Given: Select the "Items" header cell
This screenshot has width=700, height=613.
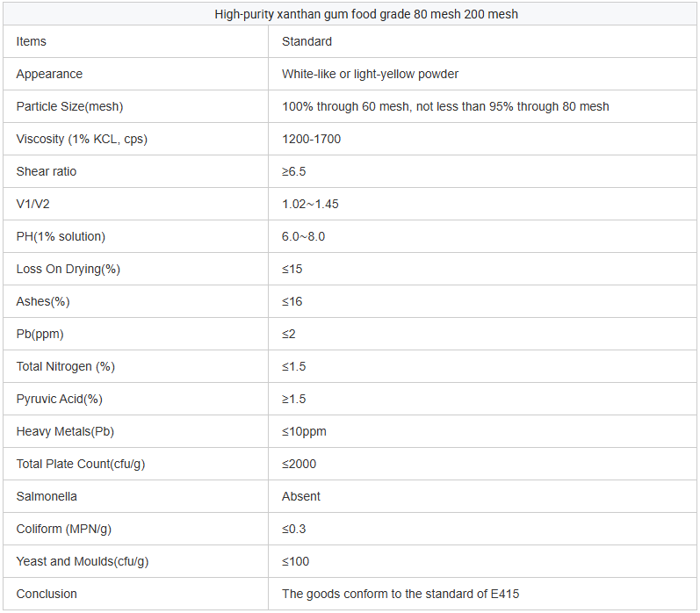Looking at the screenshot, I should click(x=32, y=41).
